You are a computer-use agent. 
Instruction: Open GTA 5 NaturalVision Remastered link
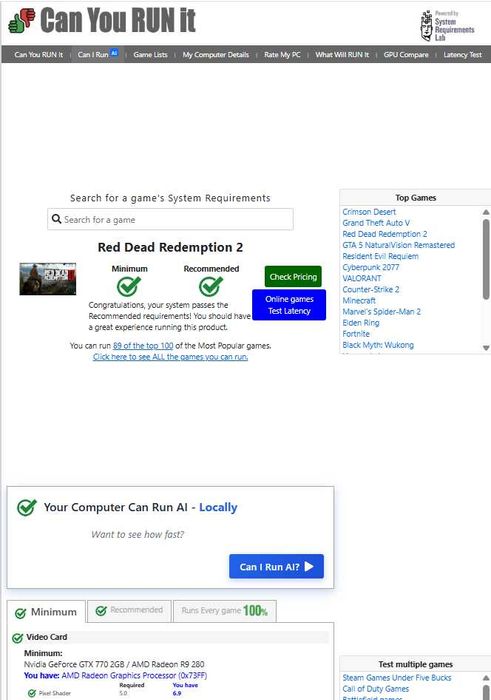pyautogui.click(x=399, y=245)
